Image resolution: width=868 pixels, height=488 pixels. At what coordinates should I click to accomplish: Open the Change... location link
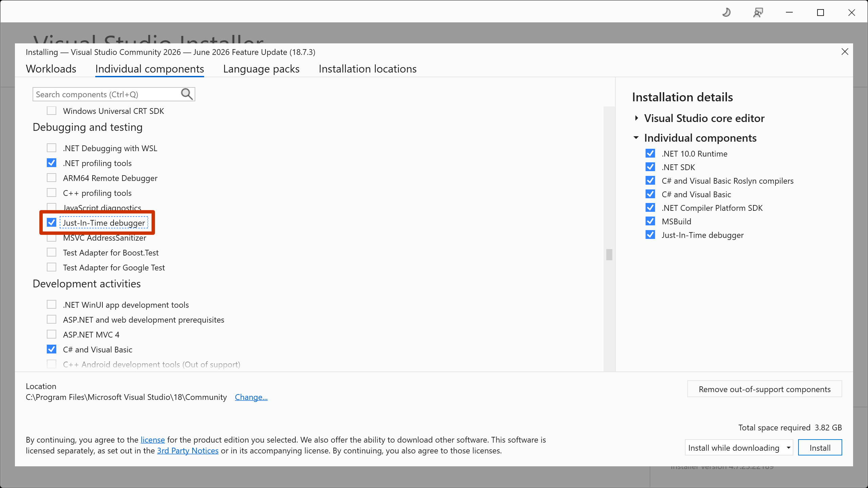[251, 397]
